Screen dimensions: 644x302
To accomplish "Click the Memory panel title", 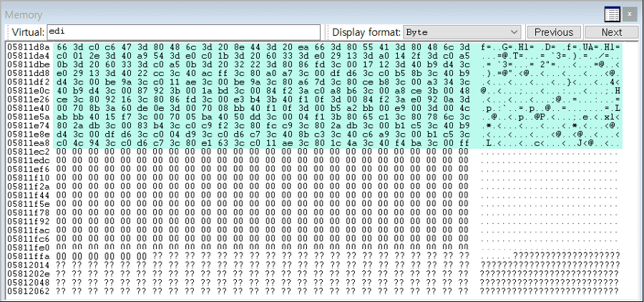I will [24, 15].
